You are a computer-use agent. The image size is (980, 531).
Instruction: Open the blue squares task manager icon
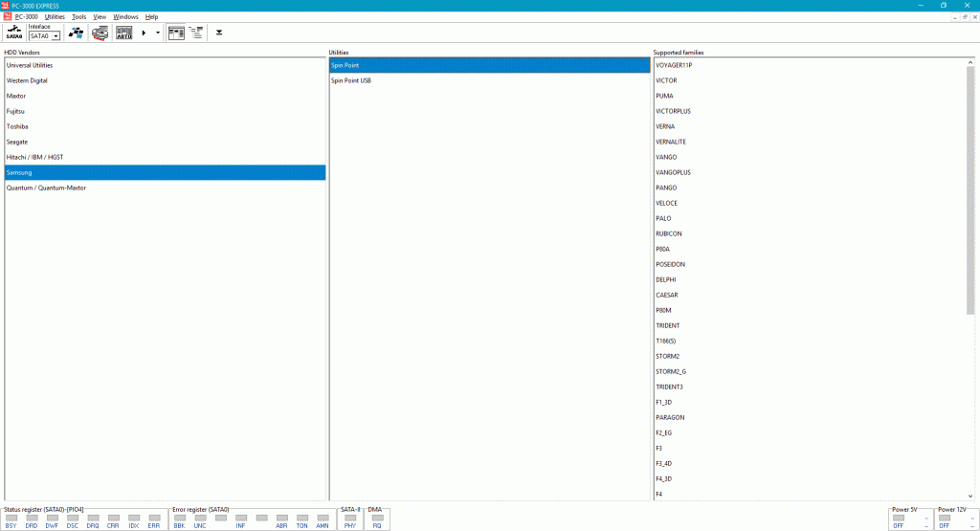[76, 33]
